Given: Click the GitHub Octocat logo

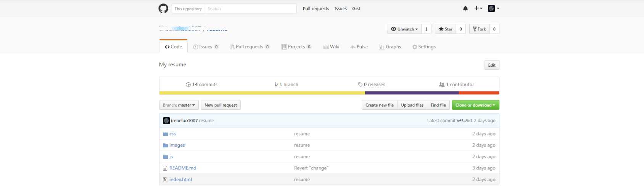Looking at the screenshot, I should tap(163, 8).
